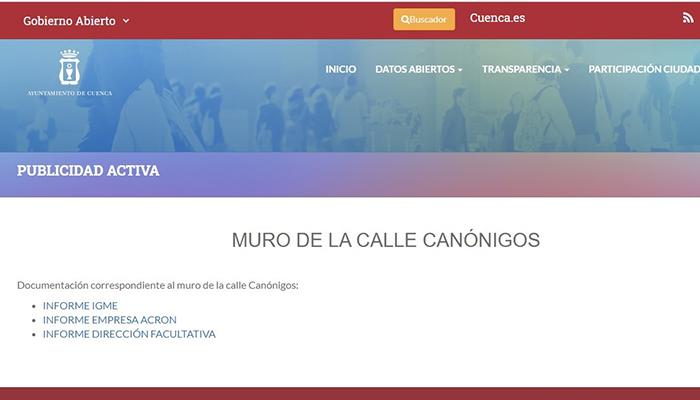Image resolution: width=700 pixels, height=400 pixels.
Task: Open the INFORME DIRECCIÓN FACULTATIVA link
Action: pos(129,334)
